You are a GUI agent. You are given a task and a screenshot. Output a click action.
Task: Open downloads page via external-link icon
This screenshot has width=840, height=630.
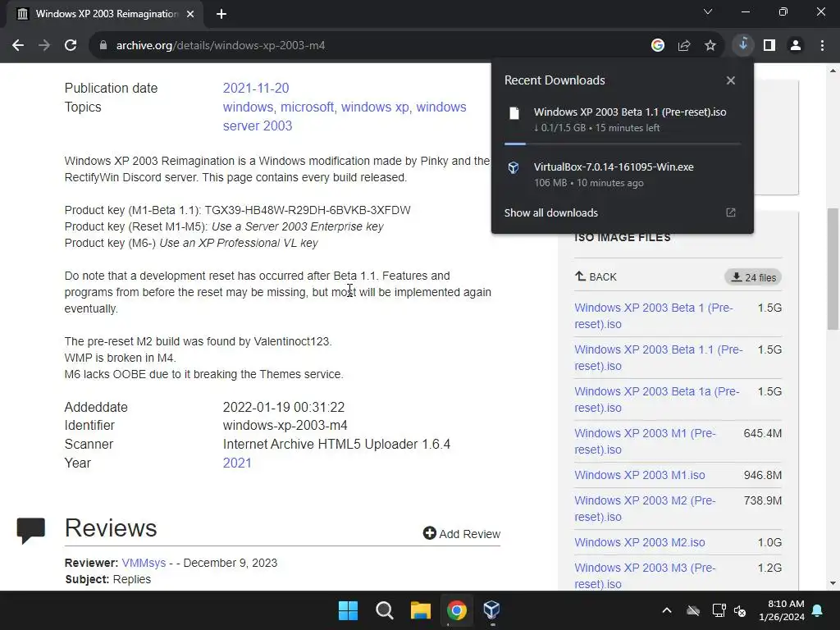(x=731, y=212)
